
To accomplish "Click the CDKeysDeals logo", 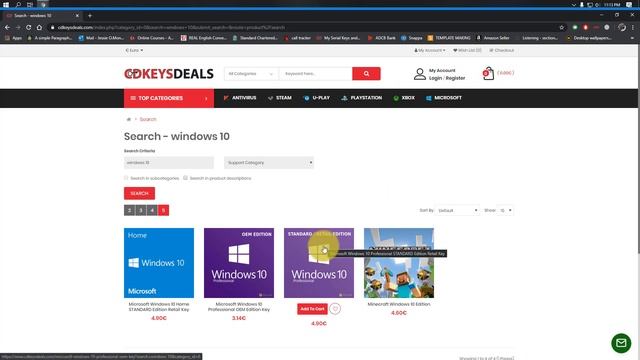I will tap(169, 73).
